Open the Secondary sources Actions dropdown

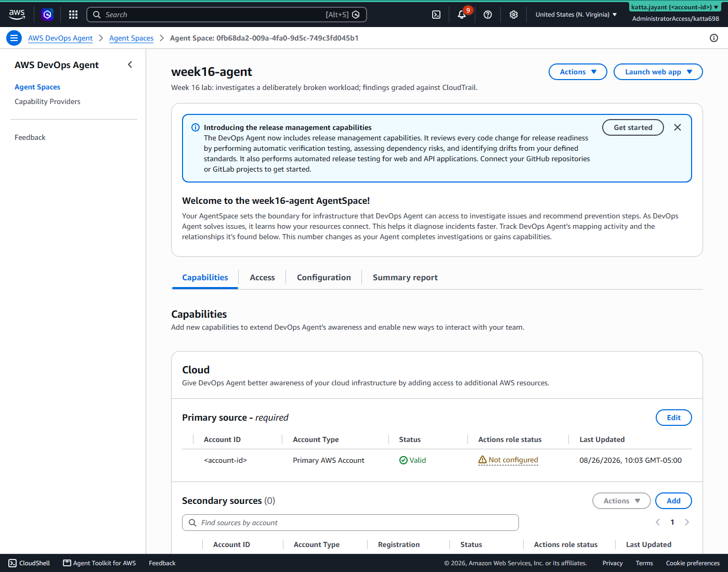click(621, 501)
